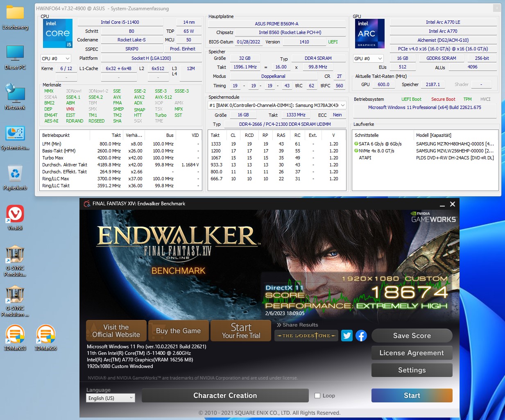This screenshot has width=505, height=420.
Task: Click the NVIDIA GameWorks logo
Action: click(x=433, y=217)
